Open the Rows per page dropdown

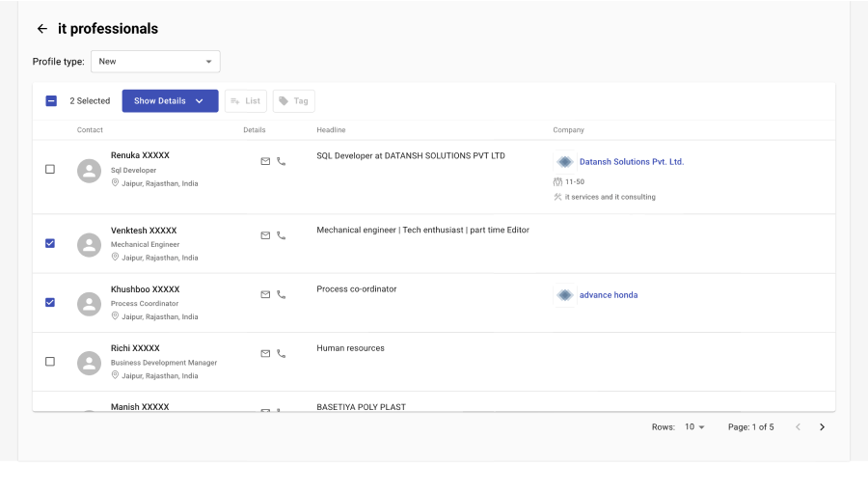tap(694, 427)
